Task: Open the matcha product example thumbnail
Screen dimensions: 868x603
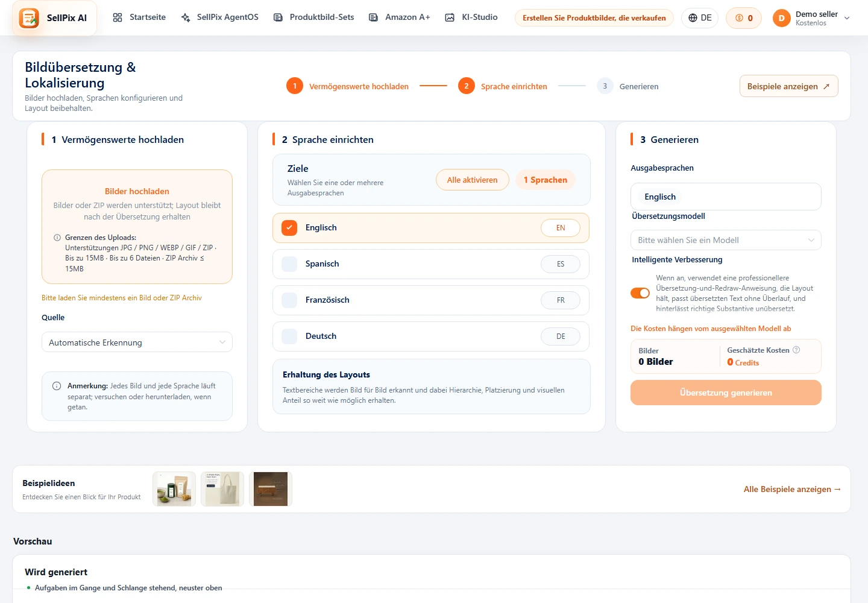Action: (174, 489)
